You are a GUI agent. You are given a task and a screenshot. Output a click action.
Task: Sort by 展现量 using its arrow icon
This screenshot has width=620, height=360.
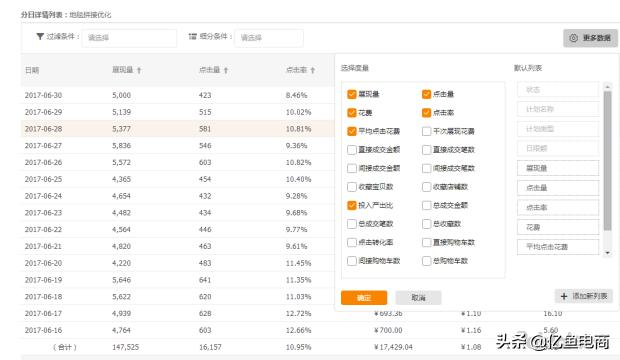point(139,70)
